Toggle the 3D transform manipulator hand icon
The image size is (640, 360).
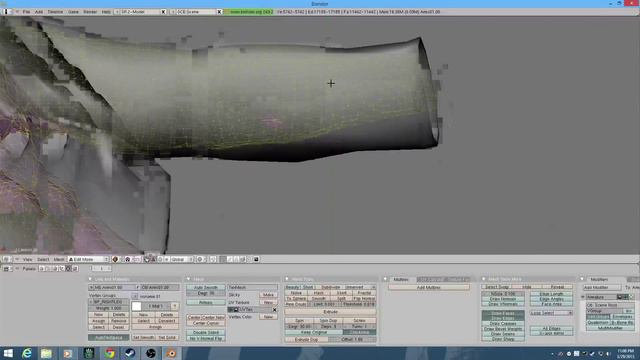coord(147,259)
